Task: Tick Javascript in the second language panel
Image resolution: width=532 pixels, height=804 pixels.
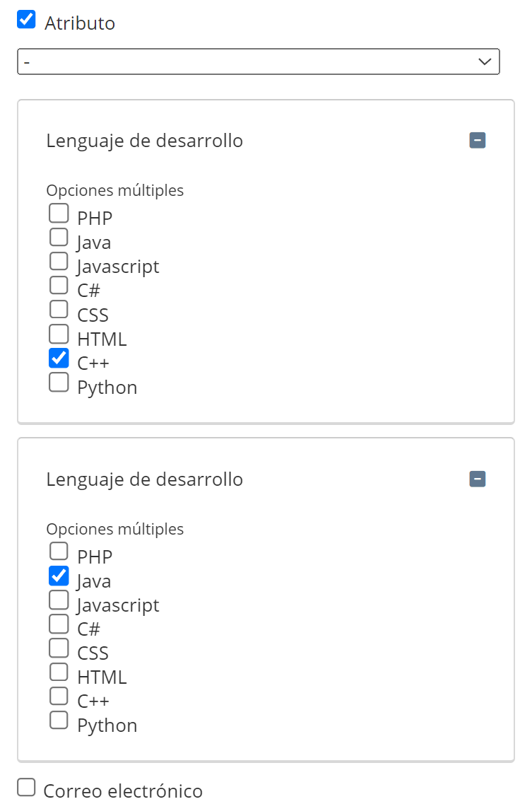Action: (x=59, y=600)
